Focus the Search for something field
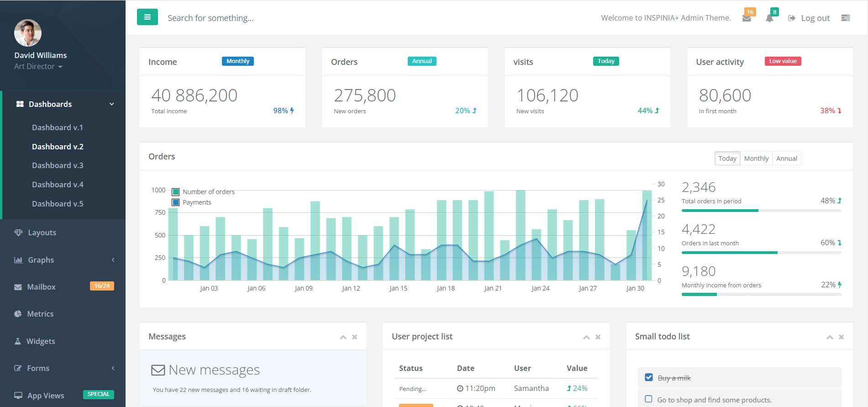This screenshot has width=868, height=407. click(210, 18)
